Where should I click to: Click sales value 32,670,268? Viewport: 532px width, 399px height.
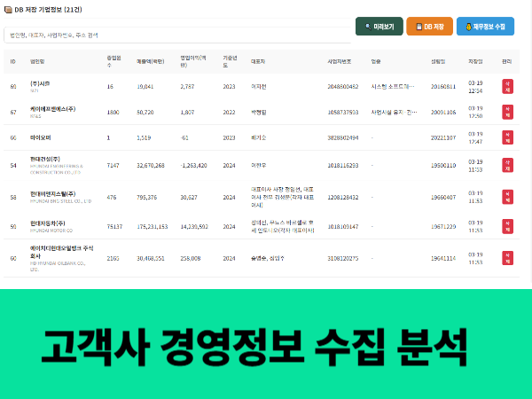click(x=151, y=165)
